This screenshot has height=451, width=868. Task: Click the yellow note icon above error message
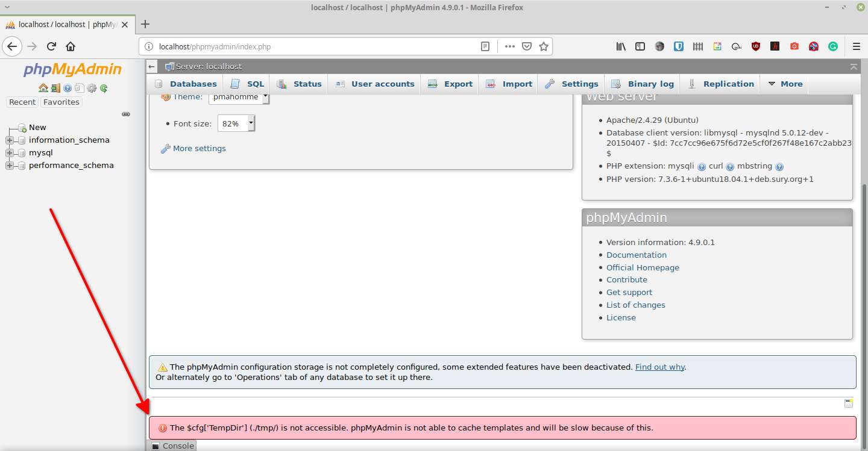849,403
